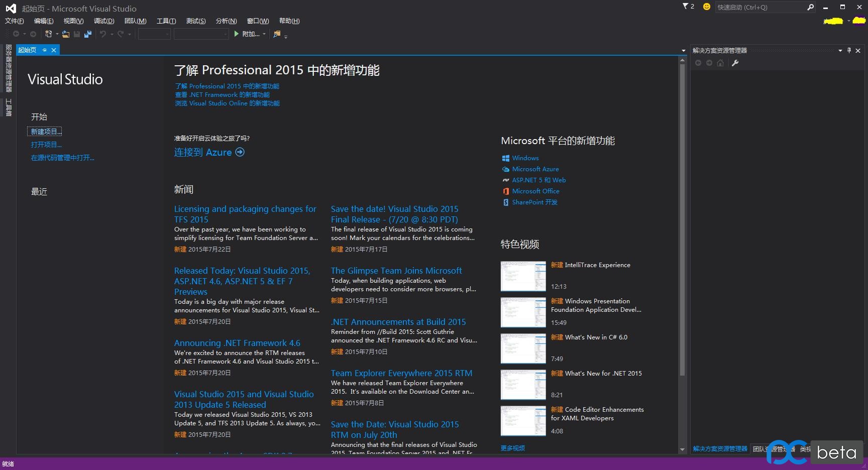
Task: Open the 编辑(E) menu
Action: [x=44, y=21]
